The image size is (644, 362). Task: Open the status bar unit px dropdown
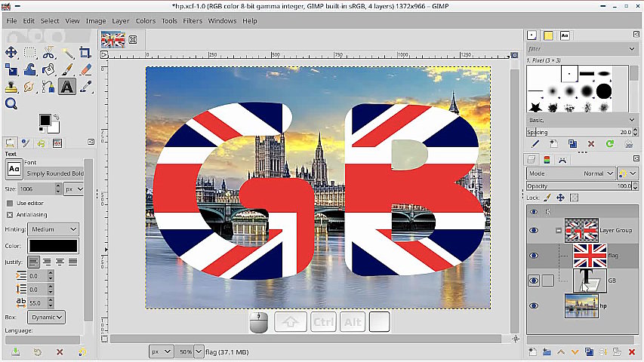(161, 351)
